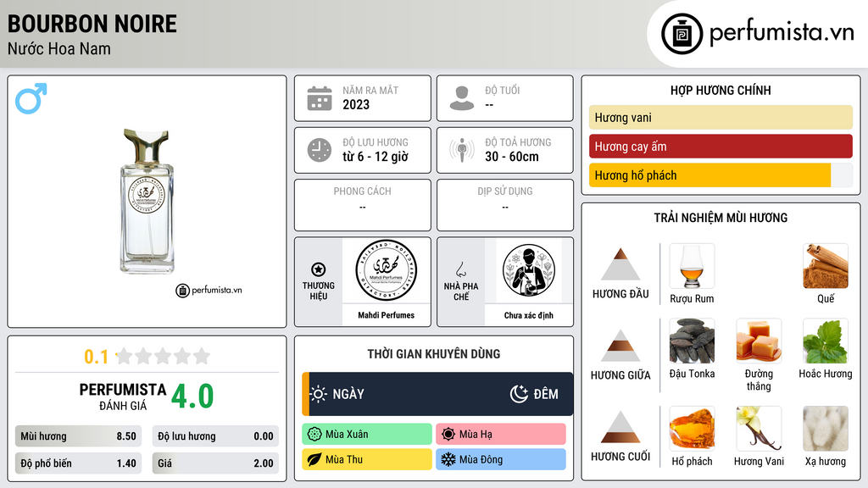Open the Mahdi Perfumes brand logo
The width and height of the screenshot is (868, 488).
(x=386, y=270)
